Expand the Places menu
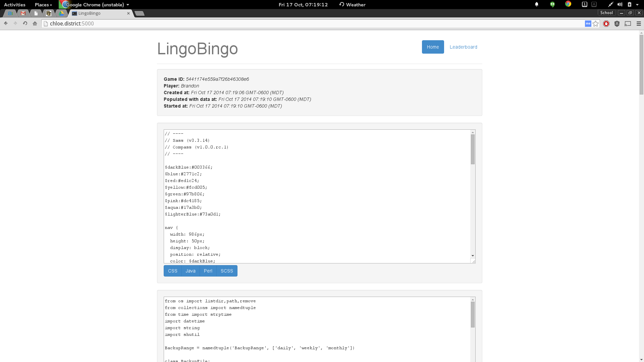This screenshot has width=644, height=362. [43, 5]
